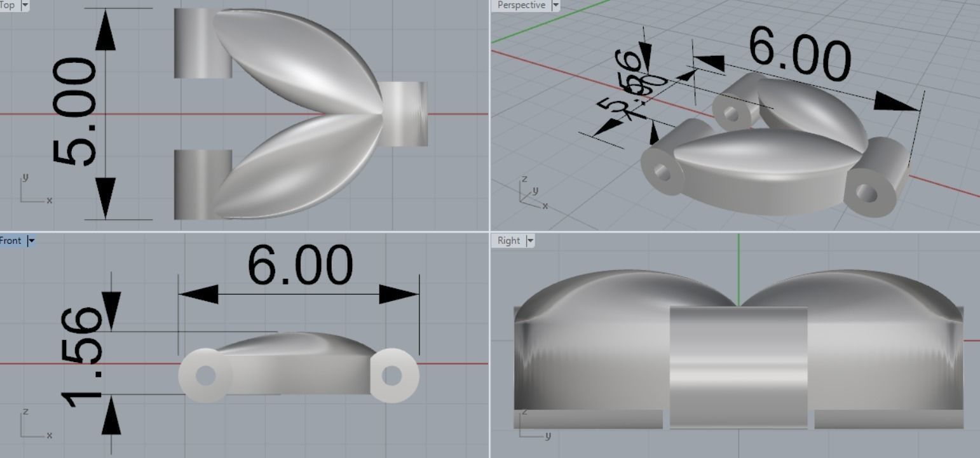Image resolution: width=980 pixels, height=458 pixels.
Task: Select the center cylinder in the Right viewport
Action: [x=738, y=367]
